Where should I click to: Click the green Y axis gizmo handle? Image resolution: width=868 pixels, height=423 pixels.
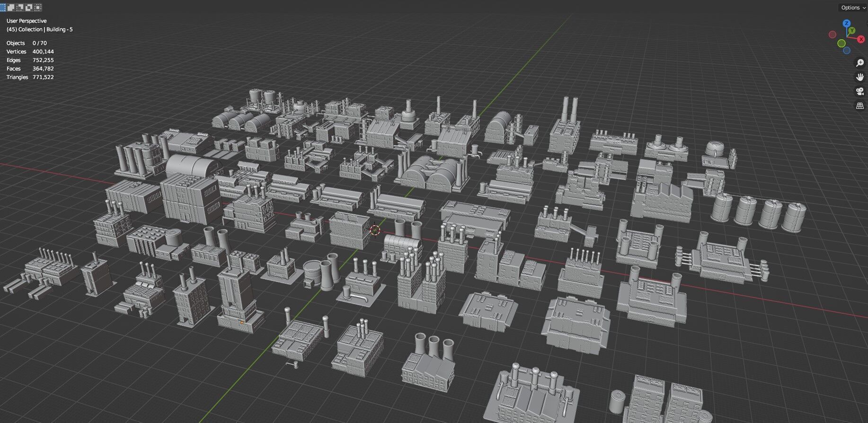click(x=852, y=31)
